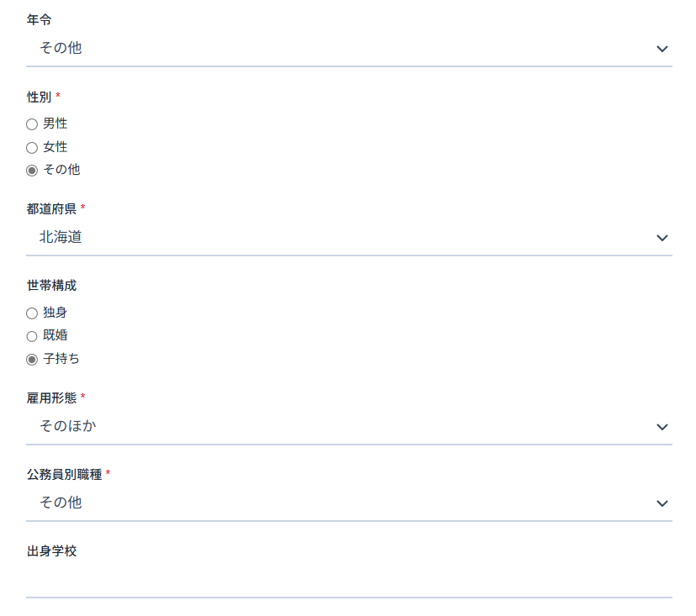Select the 女性 radio button
The image size is (696, 616).
pos(32,148)
